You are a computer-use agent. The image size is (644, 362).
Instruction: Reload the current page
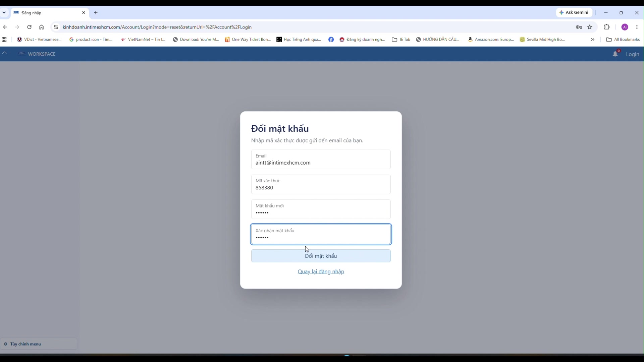[30, 27]
